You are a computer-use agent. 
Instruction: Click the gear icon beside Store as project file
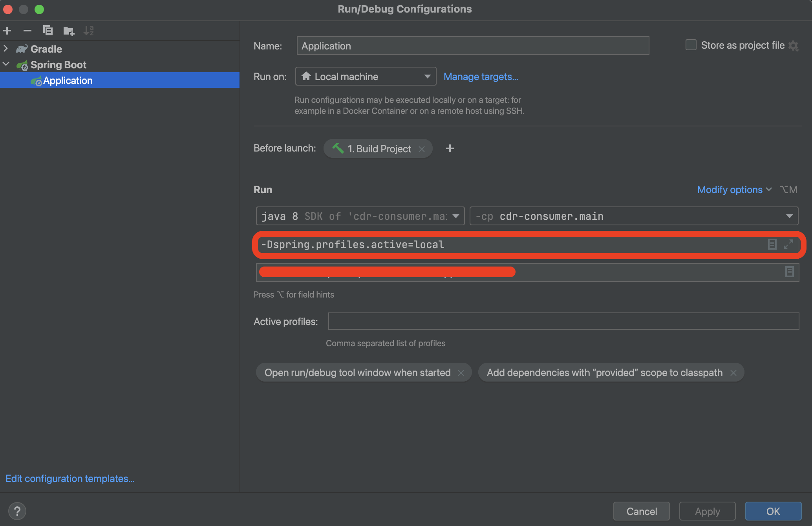(x=794, y=46)
